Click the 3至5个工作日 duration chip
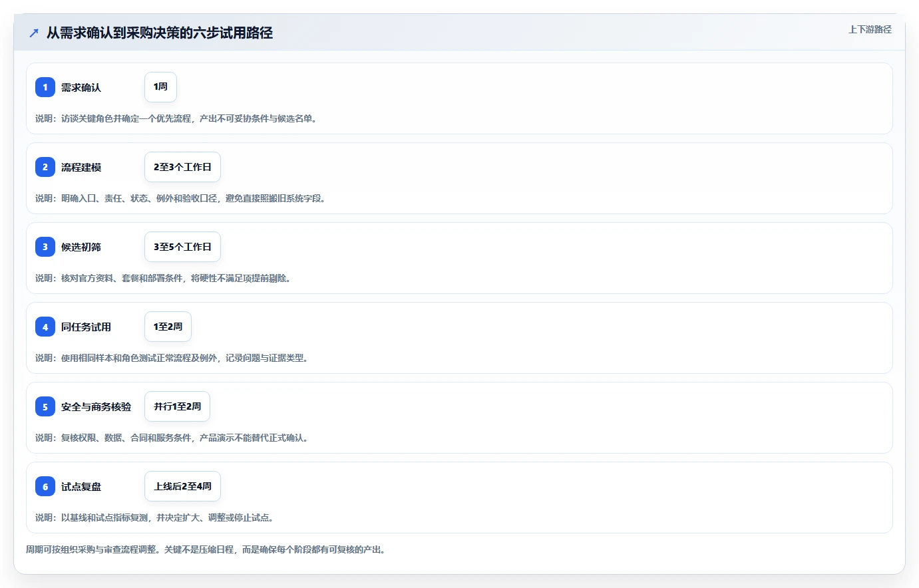The height and width of the screenshot is (588, 919). pyautogui.click(x=182, y=247)
